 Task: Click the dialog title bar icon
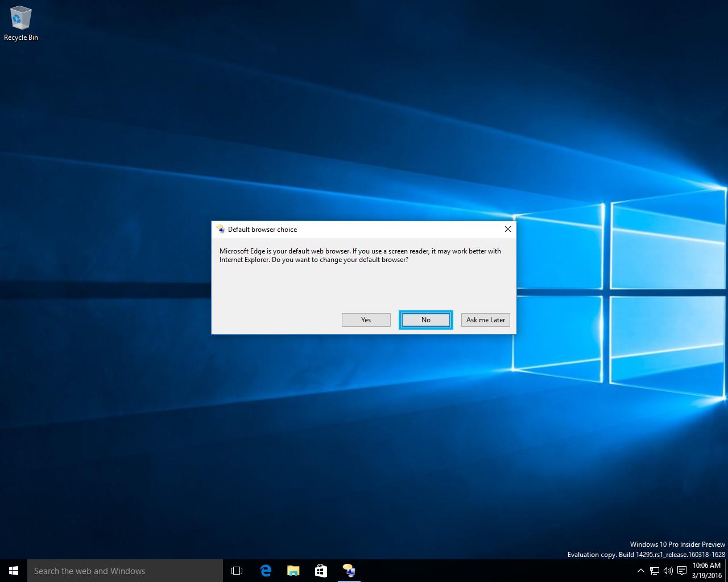coord(221,229)
